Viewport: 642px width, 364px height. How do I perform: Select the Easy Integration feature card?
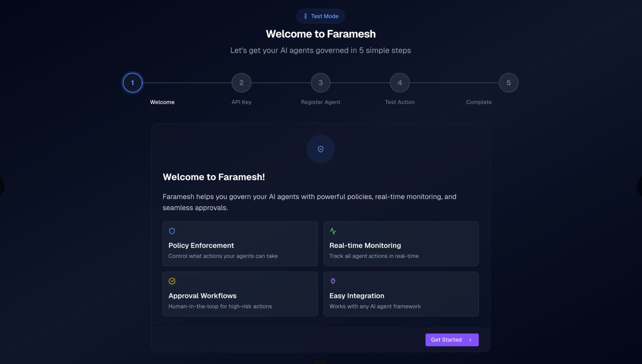pos(401,294)
